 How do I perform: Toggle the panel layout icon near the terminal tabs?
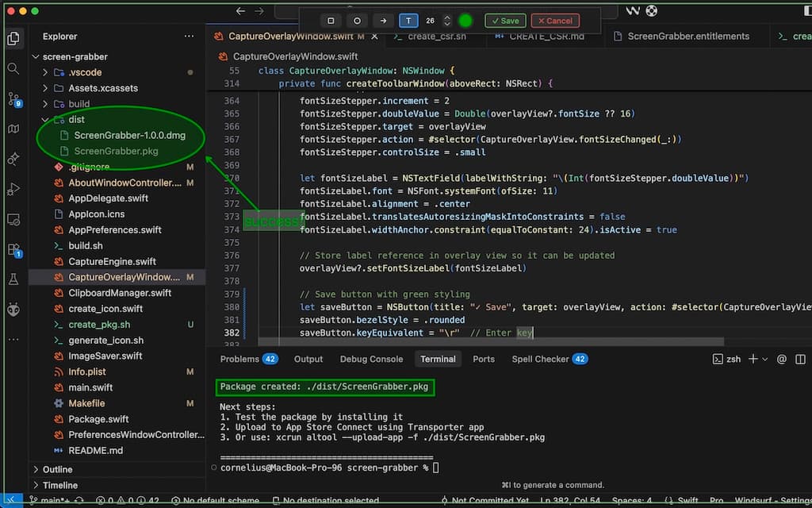click(x=802, y=358)
